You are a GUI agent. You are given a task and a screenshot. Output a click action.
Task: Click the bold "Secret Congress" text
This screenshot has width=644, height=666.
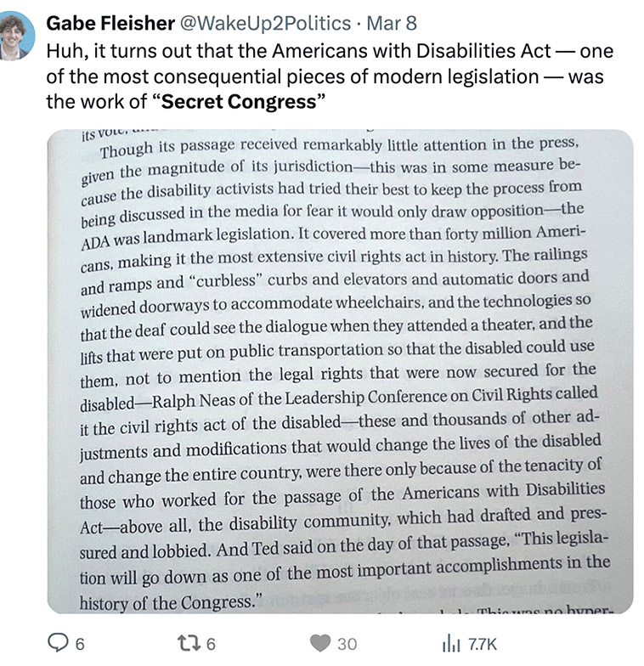[x=240, y=102]
